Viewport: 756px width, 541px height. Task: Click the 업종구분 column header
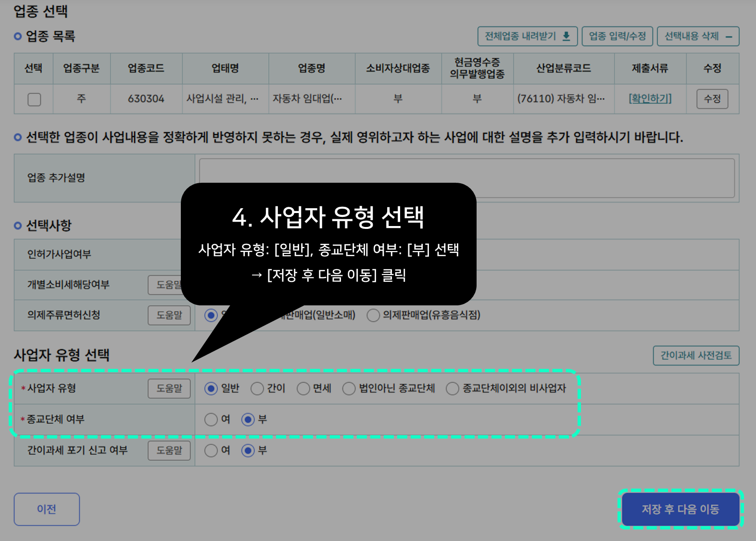click(81, 68)
